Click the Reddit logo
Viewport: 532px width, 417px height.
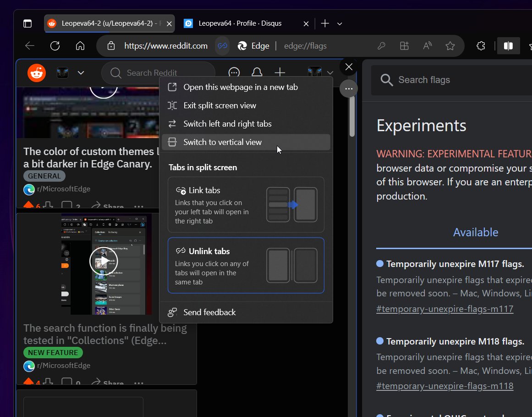coord(36,72)
